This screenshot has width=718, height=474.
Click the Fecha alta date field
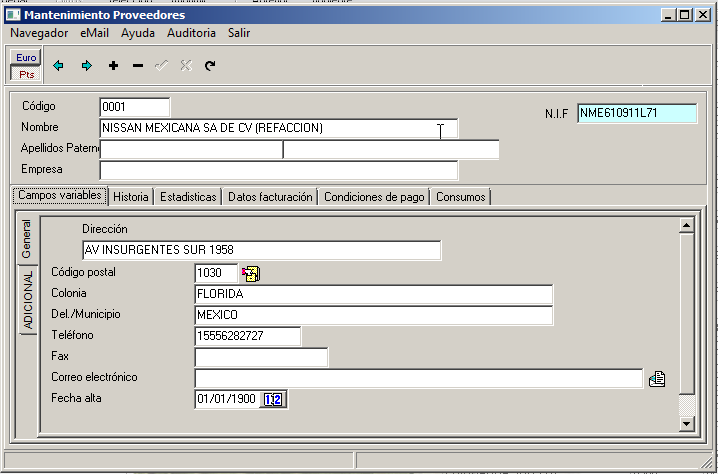click(227, 399)
